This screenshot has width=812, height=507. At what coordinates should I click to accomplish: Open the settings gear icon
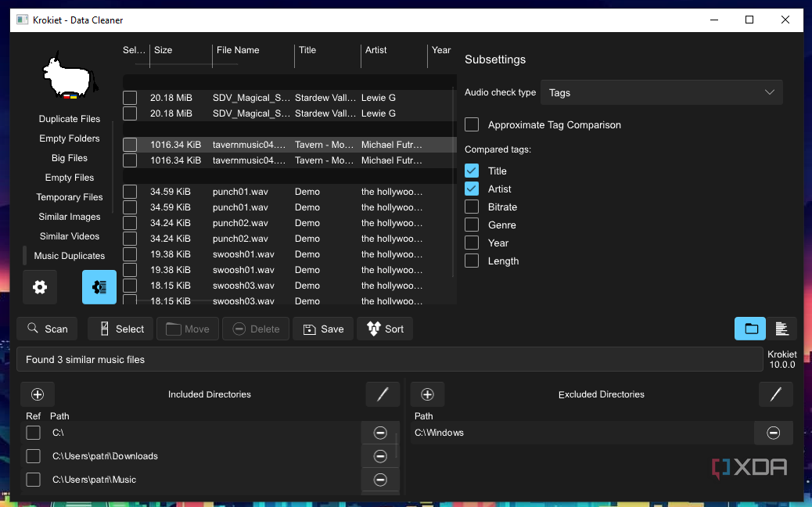click(40, 287)
